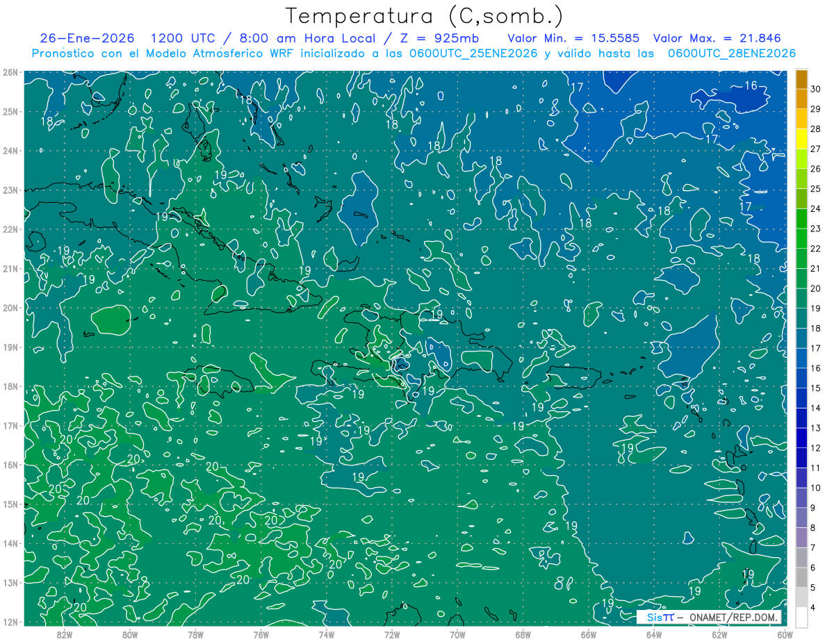This screenshot has width=834, height=644.
Task: Click the 'Valor Min. = 15.5585' readout
Action: coord(573,38)
